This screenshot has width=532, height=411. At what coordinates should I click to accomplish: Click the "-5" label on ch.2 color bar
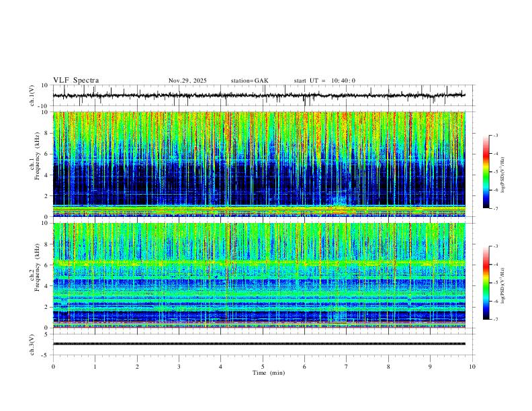pos(496,283)
